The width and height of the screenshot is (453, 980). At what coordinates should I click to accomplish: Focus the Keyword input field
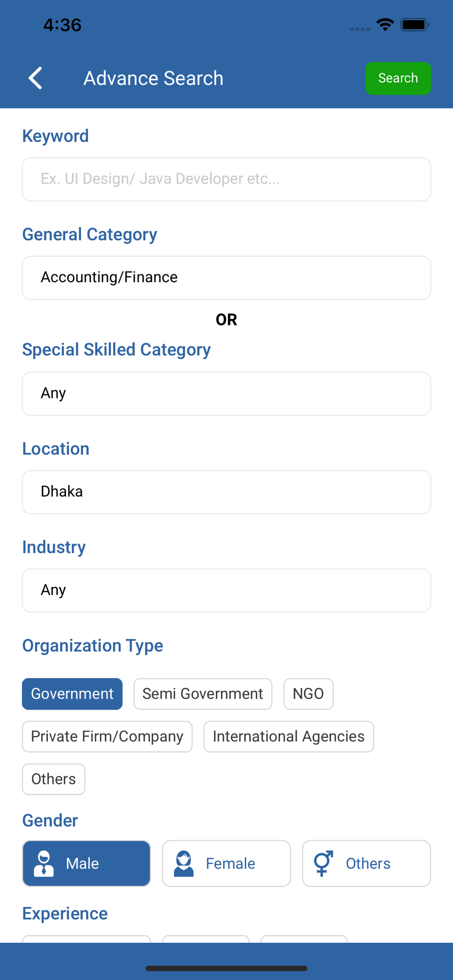coord(226,179)
